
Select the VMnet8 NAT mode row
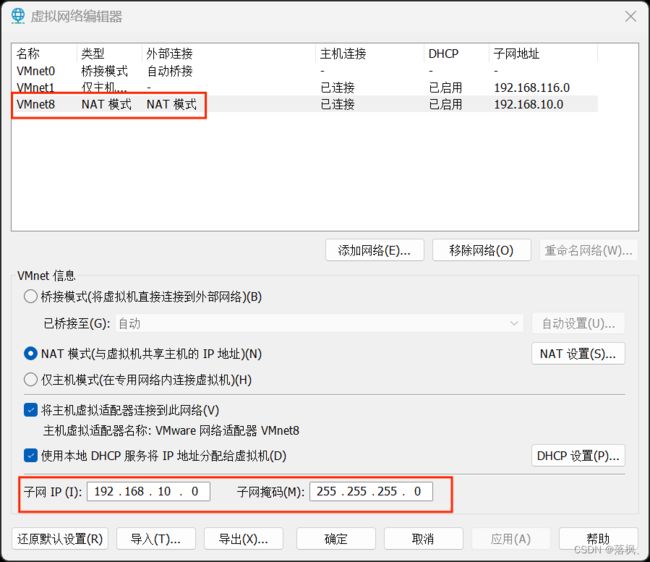(x=108, y=104)
